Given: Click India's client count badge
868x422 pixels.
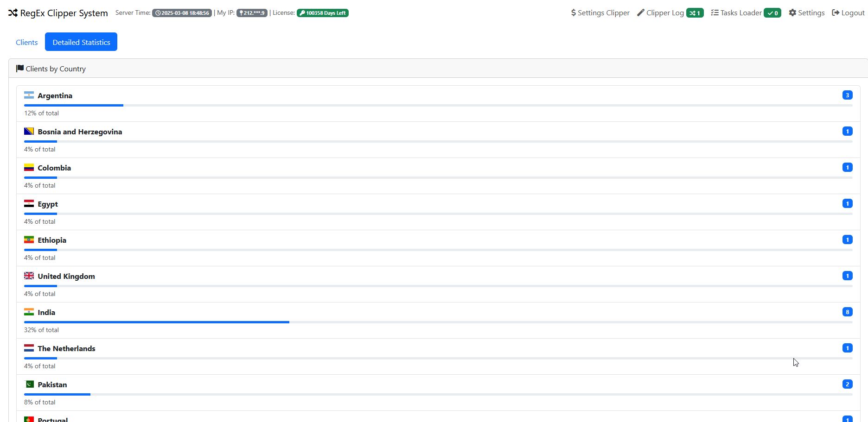Looking at the screenshot, I should 847,312.
